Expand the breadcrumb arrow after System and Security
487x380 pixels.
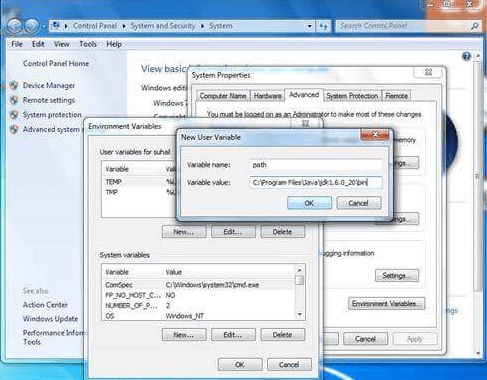tap(202, 26)
